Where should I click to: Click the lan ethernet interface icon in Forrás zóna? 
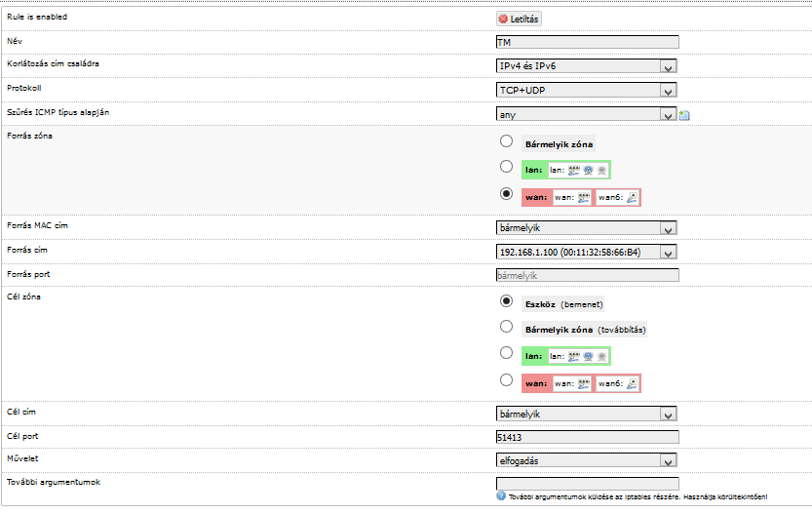[574, 170]
